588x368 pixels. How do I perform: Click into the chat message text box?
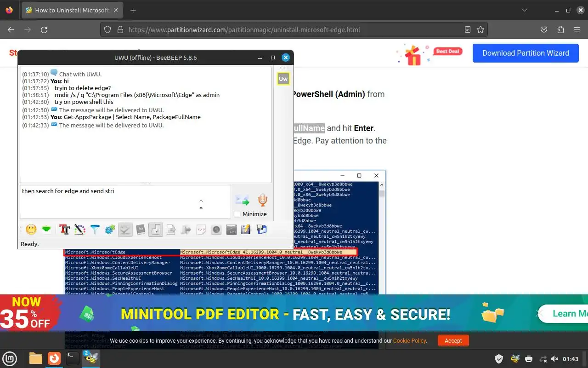coord(125,202)
